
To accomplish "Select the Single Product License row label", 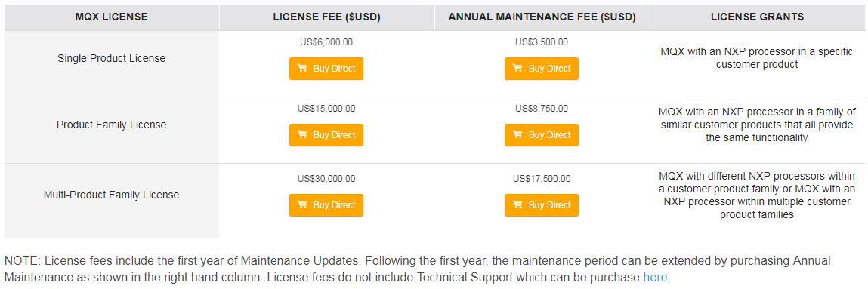I will (x=111, y=58).
